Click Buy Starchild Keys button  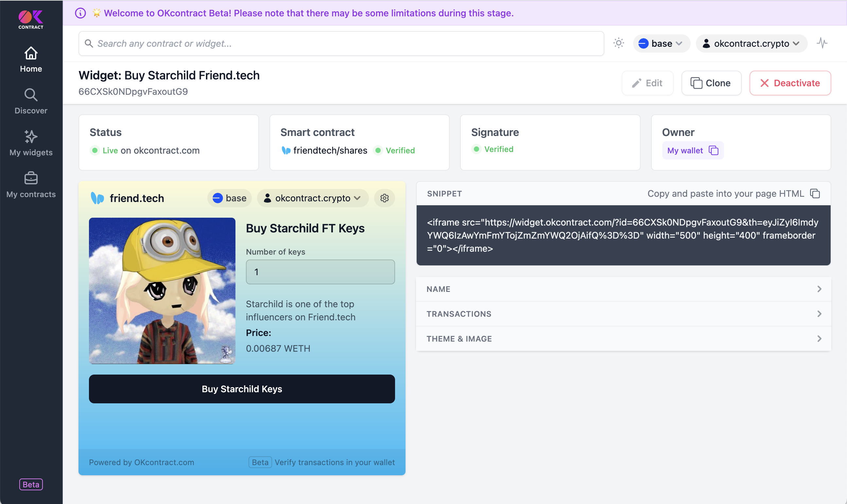(242, 389)
